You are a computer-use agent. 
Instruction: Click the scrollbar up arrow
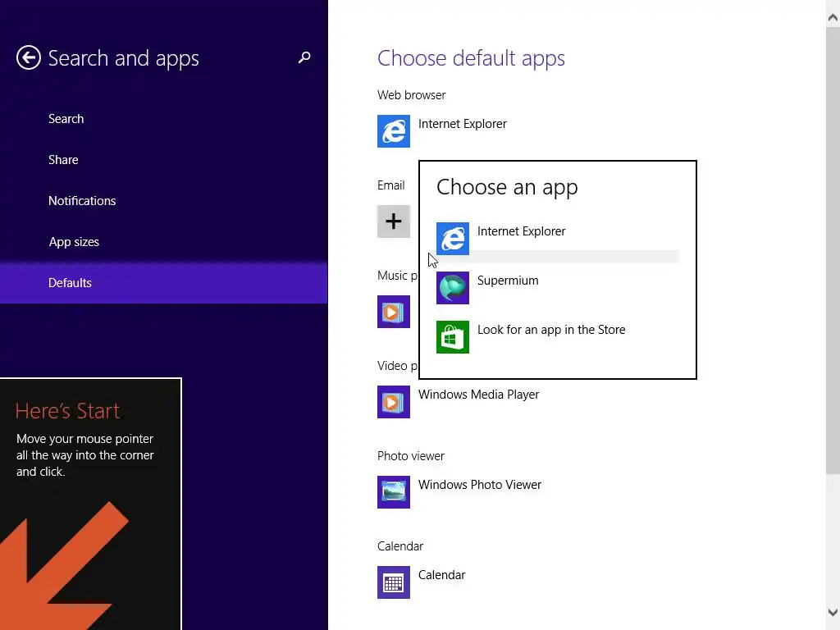point(833,18)
